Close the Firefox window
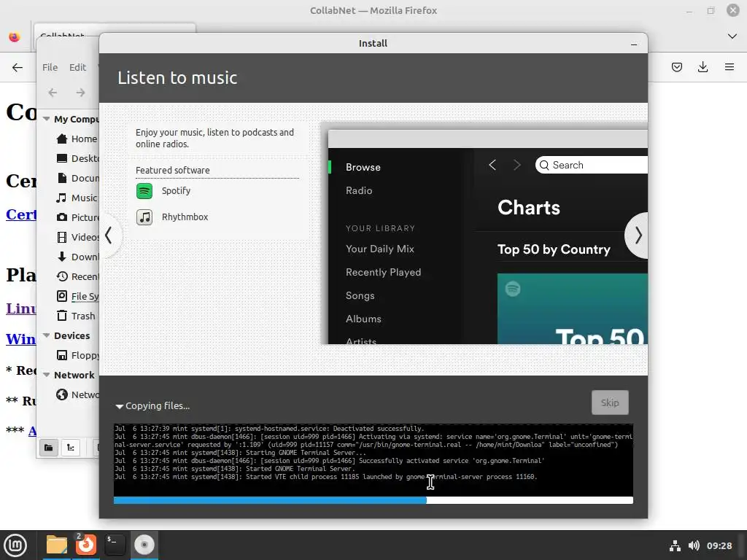 point(732,10)
